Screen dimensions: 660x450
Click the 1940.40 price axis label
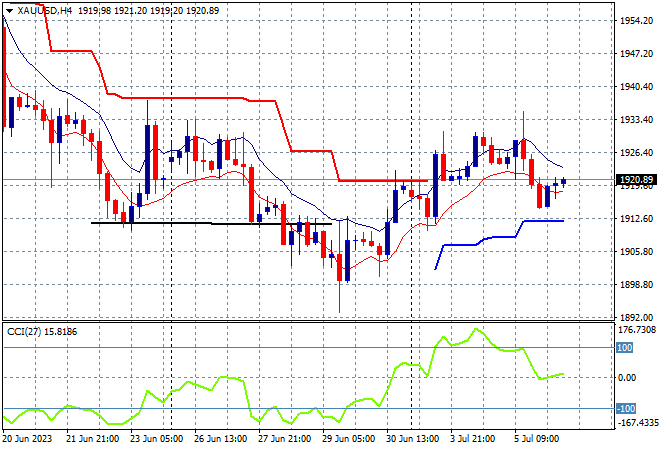coord(636,86)
